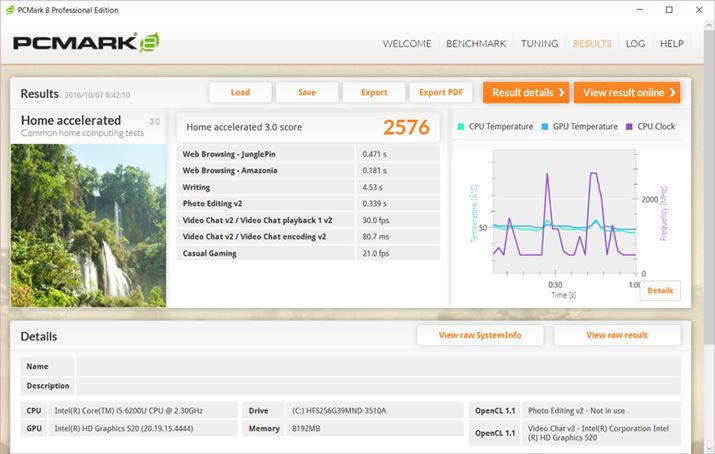Viewport: 715px width, 454px height.
Task: Export results as PDF
Action: tap(441, 93)
